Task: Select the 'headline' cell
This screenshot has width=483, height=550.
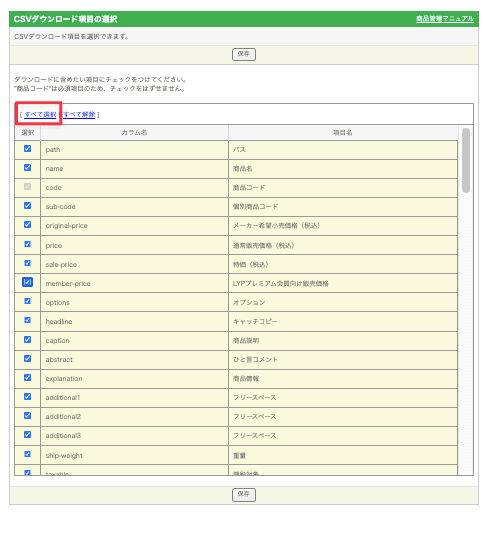Action: (x=134, y=321)
